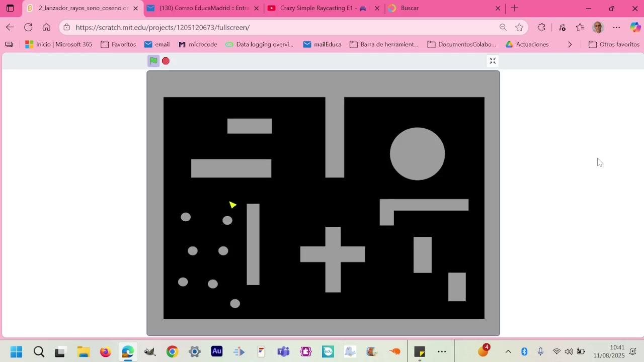Open the Data logging overview bookmark
This screenshot has height=362, width=644.
260,44
